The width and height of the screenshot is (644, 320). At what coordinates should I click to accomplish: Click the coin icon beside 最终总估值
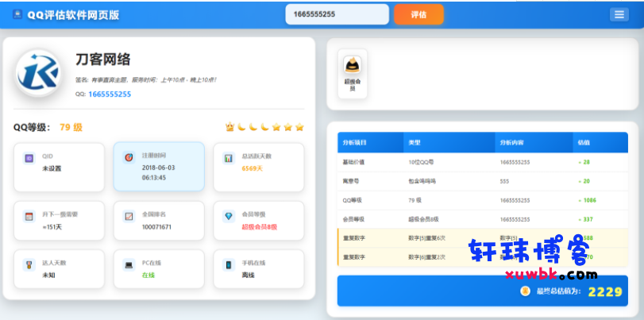(525, 291)
